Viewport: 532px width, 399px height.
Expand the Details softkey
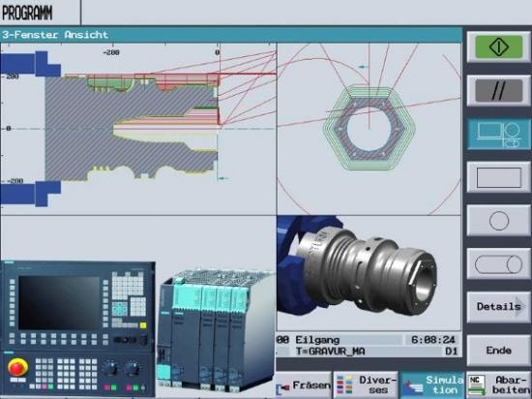tap(498, 307)
